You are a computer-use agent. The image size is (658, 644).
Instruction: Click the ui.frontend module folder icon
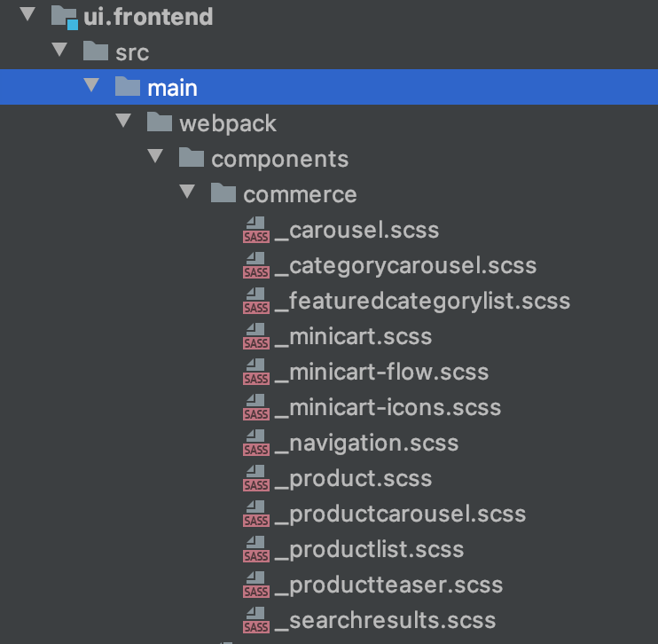click(64, 18)
